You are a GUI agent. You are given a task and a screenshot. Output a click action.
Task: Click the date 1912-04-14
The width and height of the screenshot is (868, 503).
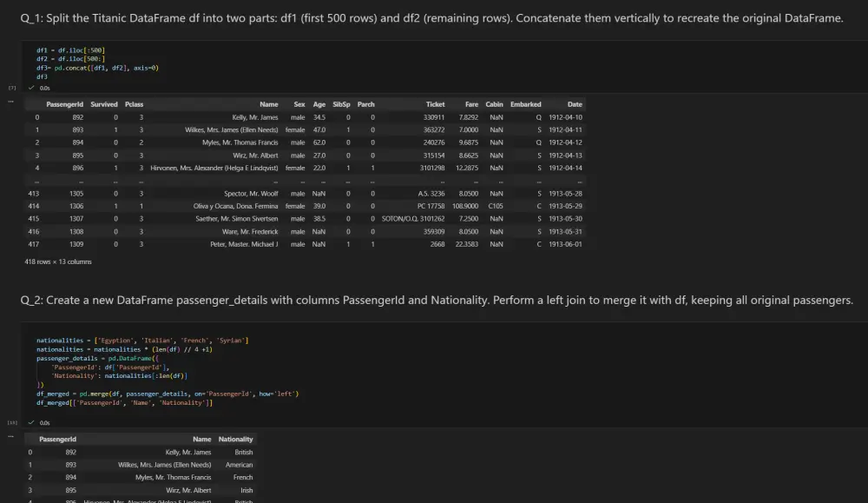565,168
